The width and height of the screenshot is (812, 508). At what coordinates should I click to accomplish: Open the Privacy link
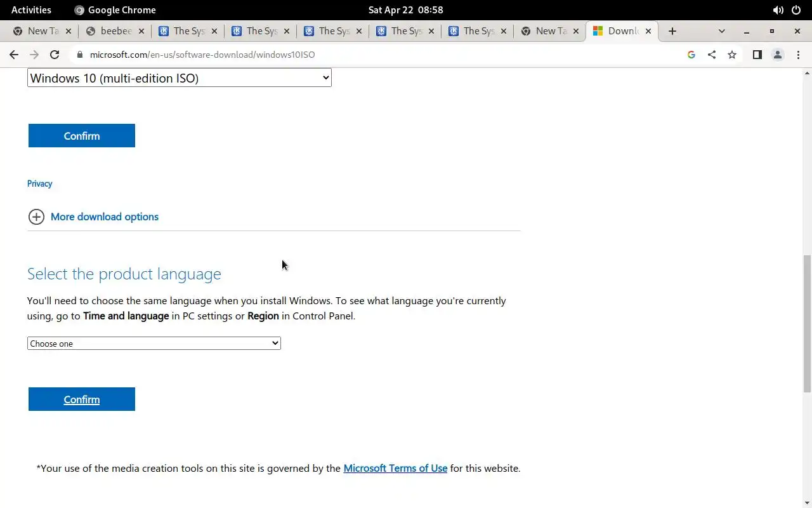tap(39, 184)
